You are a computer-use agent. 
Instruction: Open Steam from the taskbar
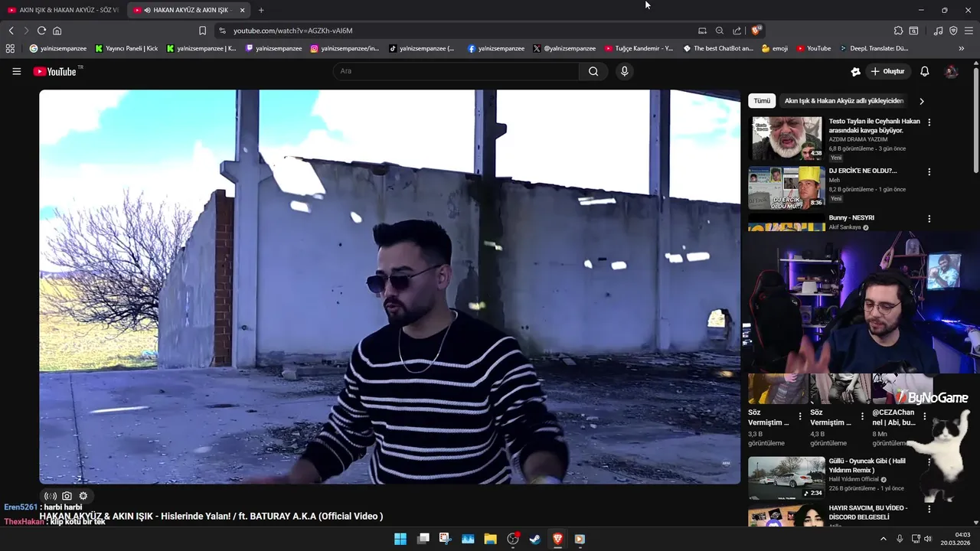[535, 539]
